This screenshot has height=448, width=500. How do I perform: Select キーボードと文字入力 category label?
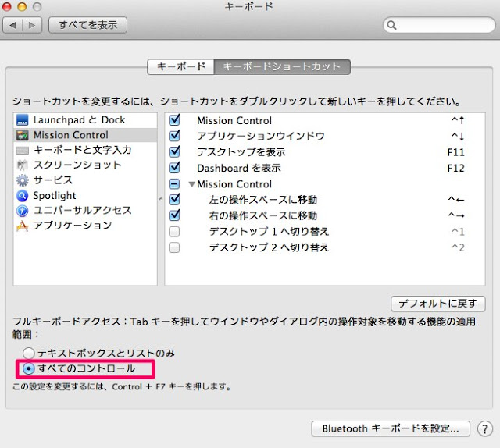pos(82,150)
